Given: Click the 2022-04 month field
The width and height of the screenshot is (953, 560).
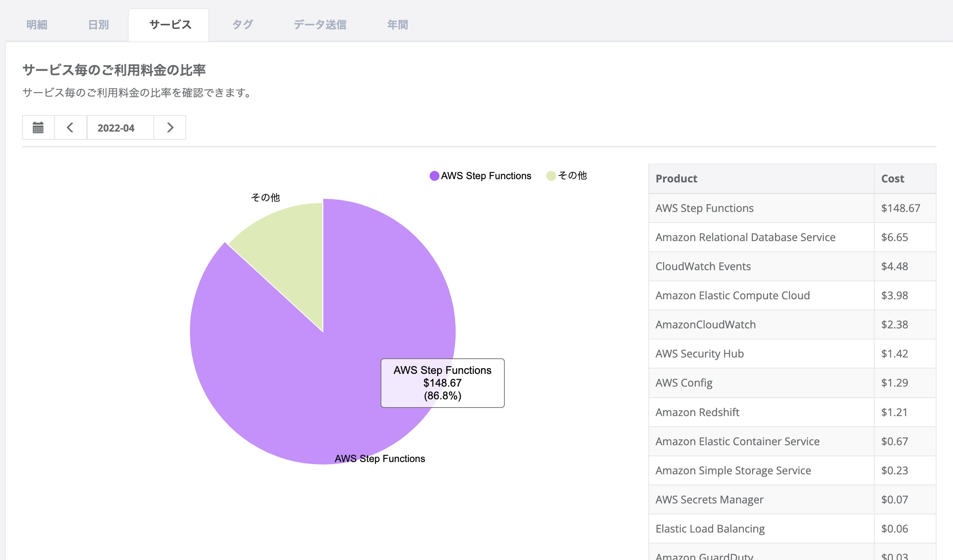Looking at the screenshot, I should [x=120, y=127].
